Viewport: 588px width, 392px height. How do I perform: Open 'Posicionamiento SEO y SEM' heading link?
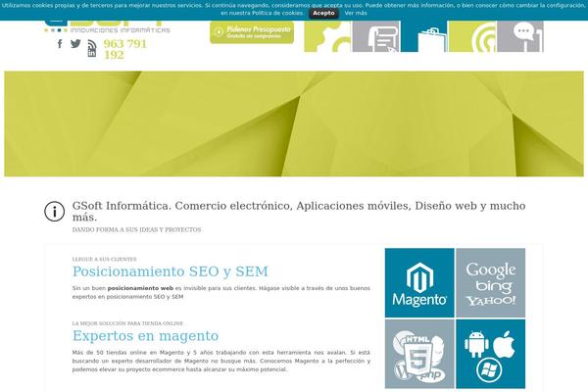[x=171, y=271]
